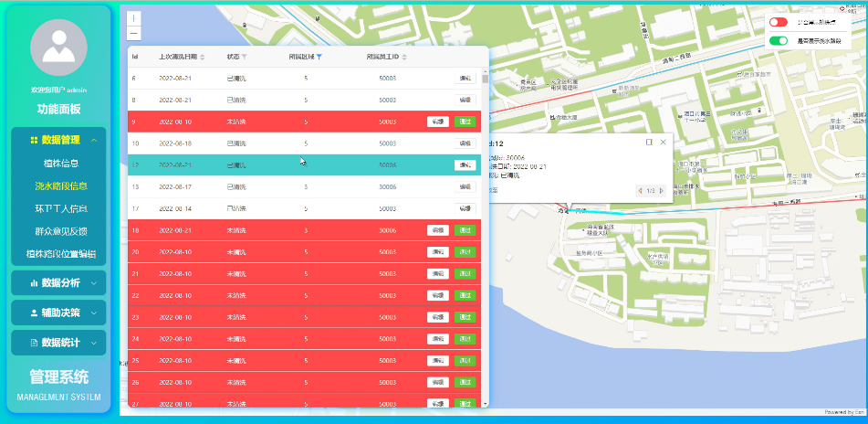Screen dimensions: 868x424
Task: Open the 群众意见反馈 menu item
Action: [x=61, y=231]
